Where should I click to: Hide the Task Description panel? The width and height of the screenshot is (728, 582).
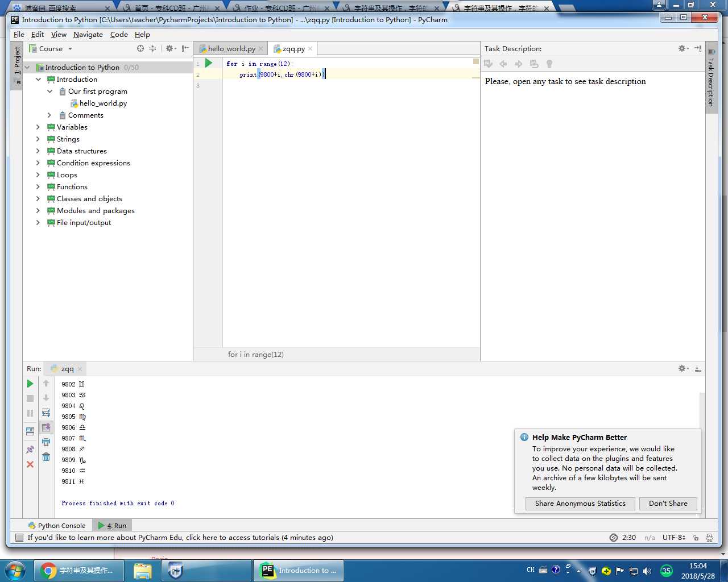tap(698, 48)
